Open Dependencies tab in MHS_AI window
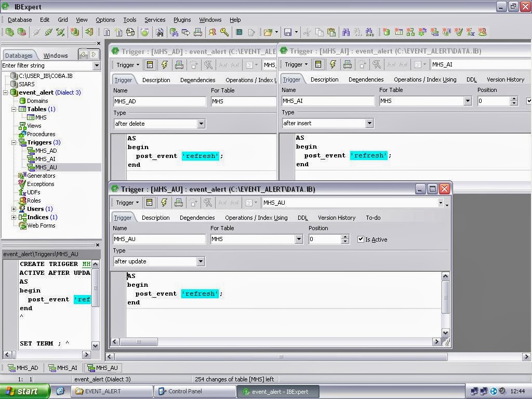Viewport: 532px width, 399px height. pyautogui.click(x=366, y=79)
